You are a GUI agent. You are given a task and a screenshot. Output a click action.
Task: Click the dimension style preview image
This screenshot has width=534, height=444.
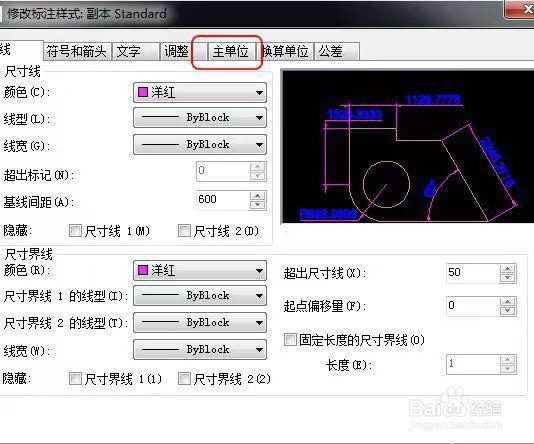pos(407,146)
